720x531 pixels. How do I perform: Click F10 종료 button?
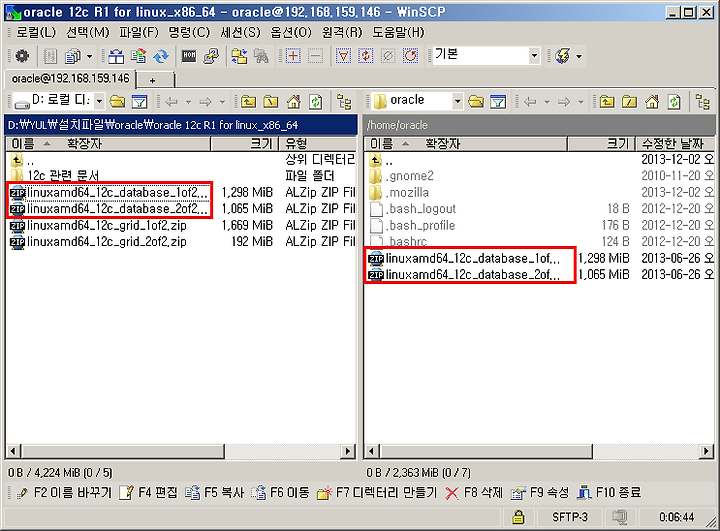coord(609,492)
